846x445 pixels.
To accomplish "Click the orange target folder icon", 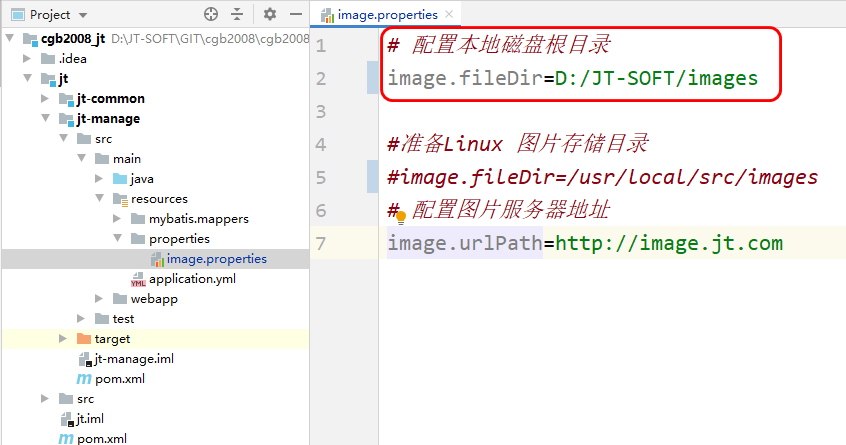I will [84, 339].
